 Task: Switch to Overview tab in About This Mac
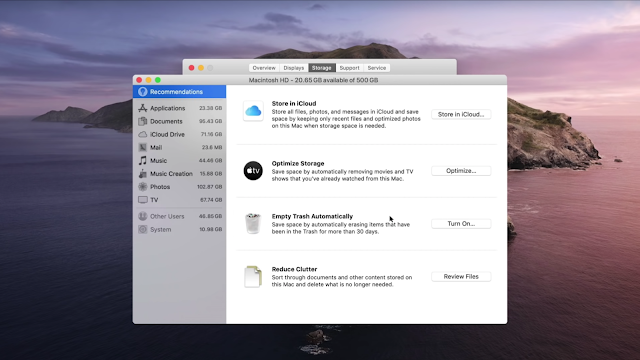264,68
